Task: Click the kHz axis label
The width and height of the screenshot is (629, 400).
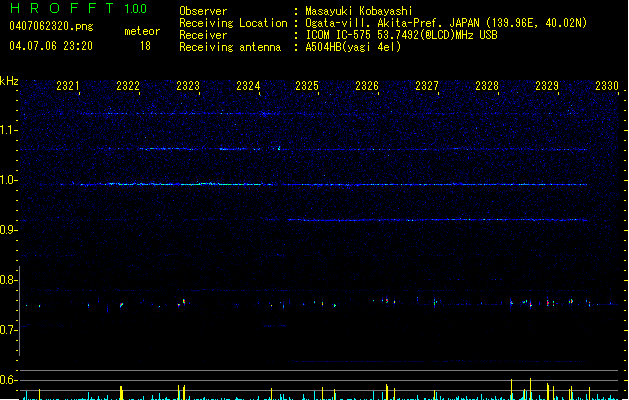Action: [x=9, y=81]
